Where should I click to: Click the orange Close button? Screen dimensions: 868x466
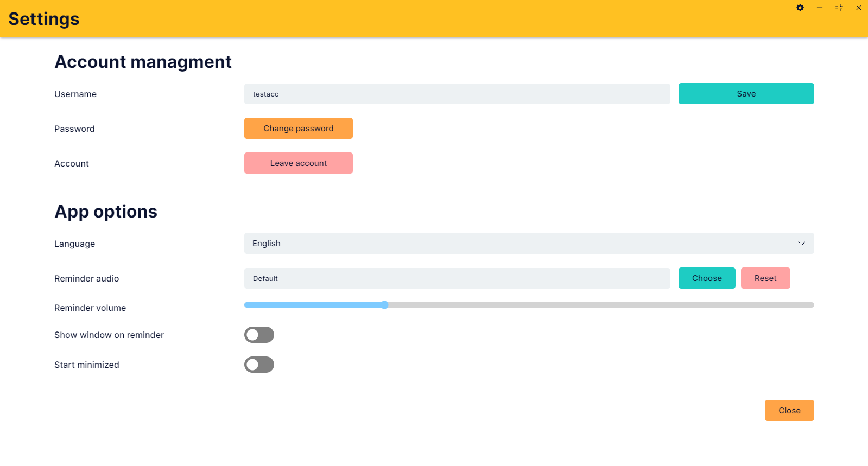point(789,411)
